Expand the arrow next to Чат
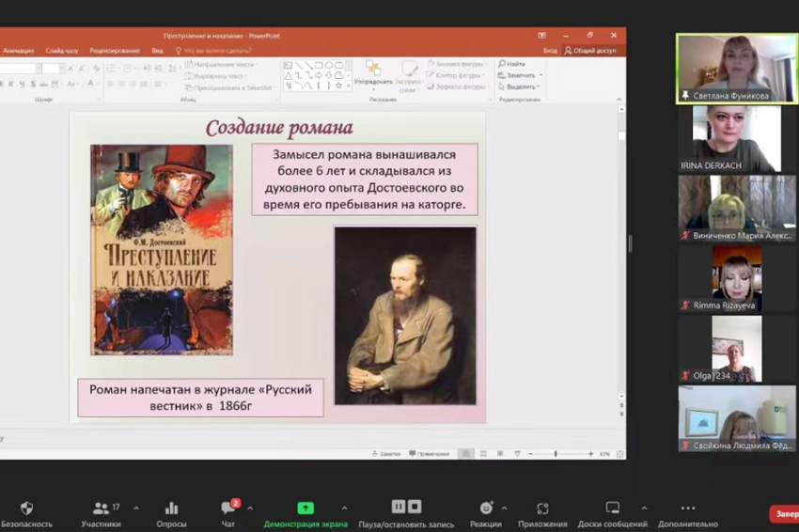Viewport: 799px width, 532px height. (250, 509)
